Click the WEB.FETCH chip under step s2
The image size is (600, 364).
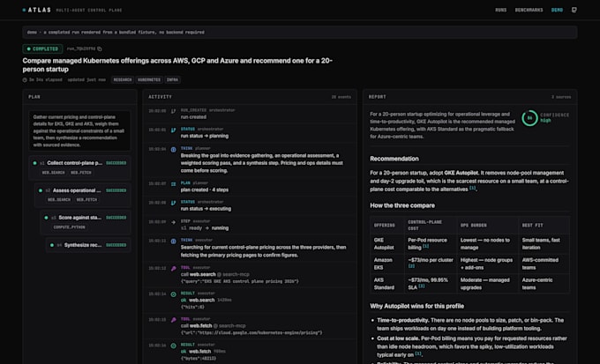(86, 200)
